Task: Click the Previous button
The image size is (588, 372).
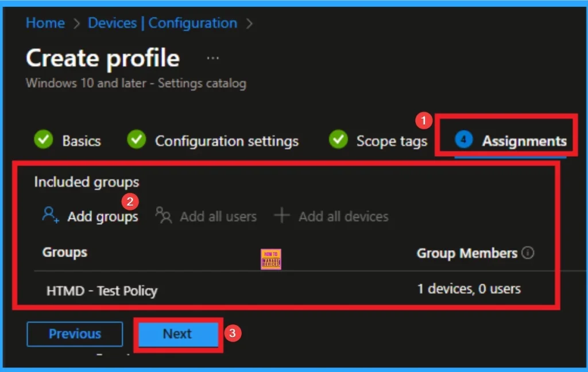Action: point(75,334)
